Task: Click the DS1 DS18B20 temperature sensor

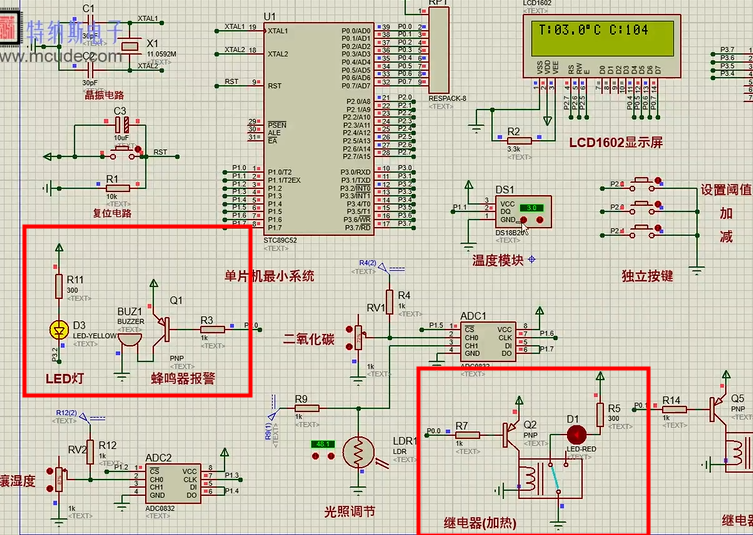Action: (x=523, y=212)
